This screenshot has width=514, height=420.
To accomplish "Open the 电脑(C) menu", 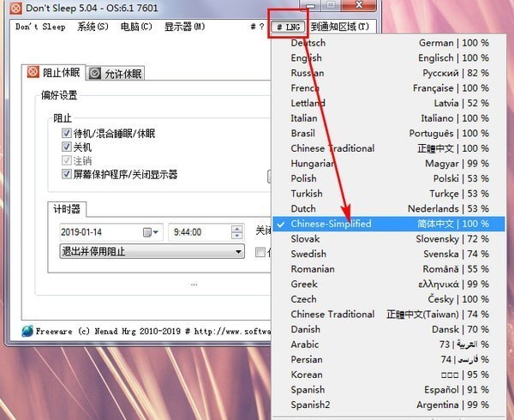I will (136, 27).
